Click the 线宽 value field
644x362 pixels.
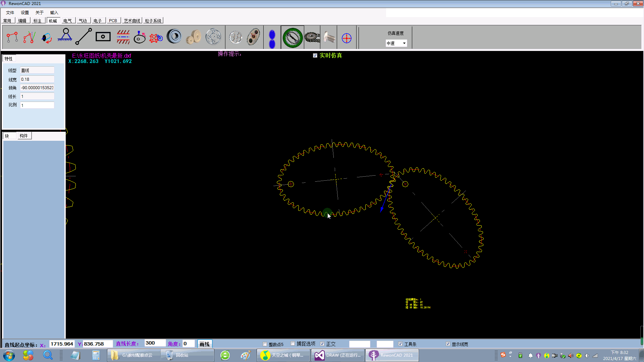[37, 79]
